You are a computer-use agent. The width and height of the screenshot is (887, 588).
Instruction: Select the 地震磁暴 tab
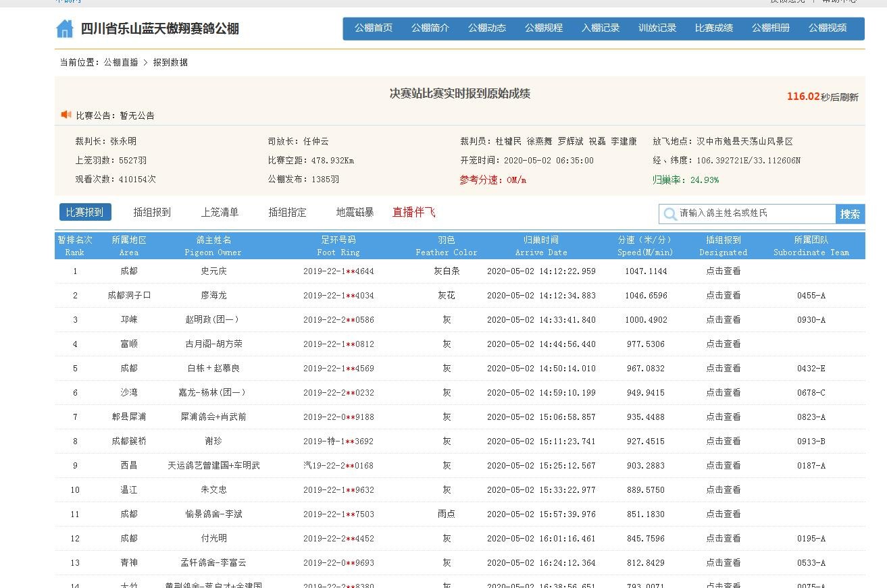(355, 213)
